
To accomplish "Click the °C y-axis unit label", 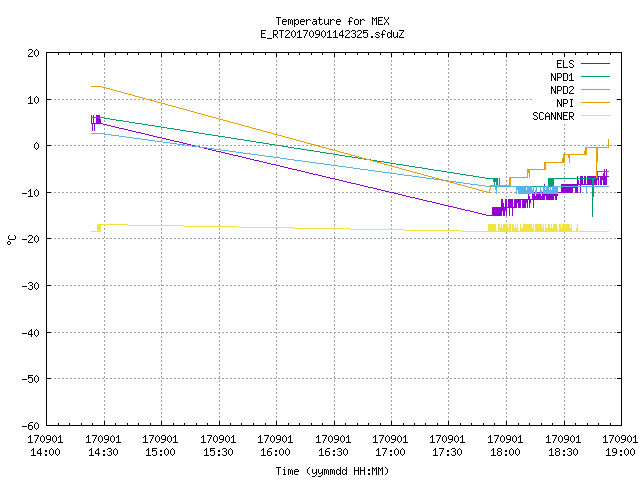I will 11,240.
